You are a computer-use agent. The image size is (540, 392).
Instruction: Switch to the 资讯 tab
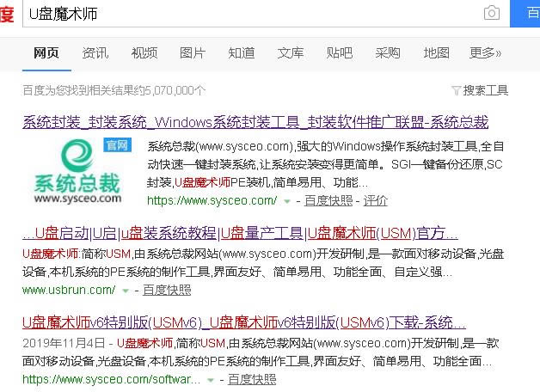(95, 53)
